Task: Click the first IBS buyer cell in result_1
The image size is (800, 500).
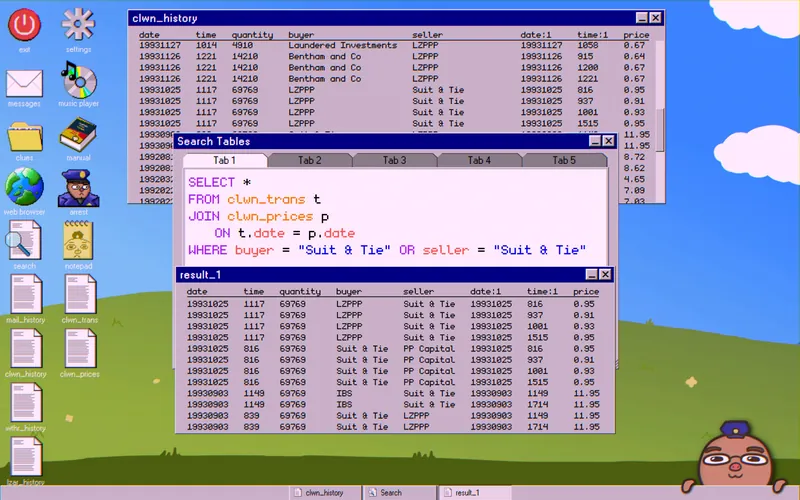Action: pos(344,393)
